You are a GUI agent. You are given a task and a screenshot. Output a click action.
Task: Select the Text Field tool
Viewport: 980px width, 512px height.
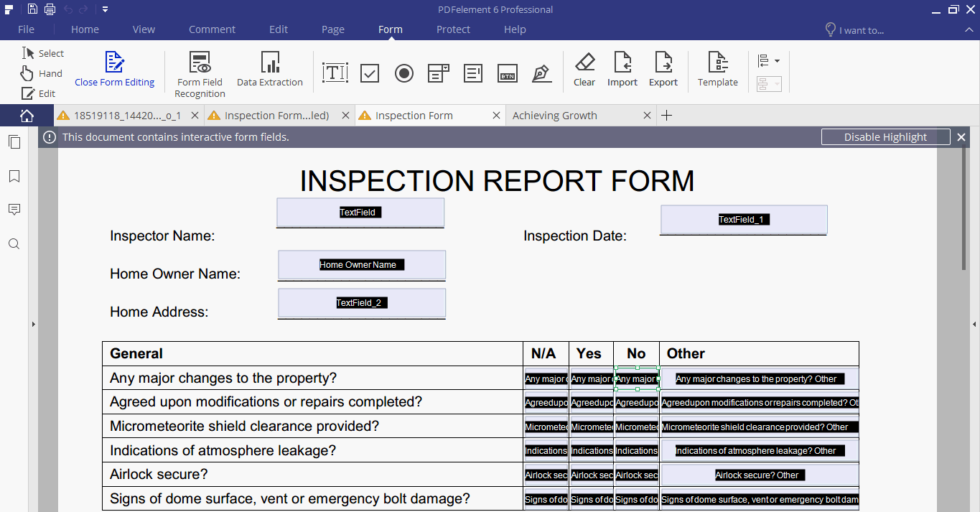[335, 73]
